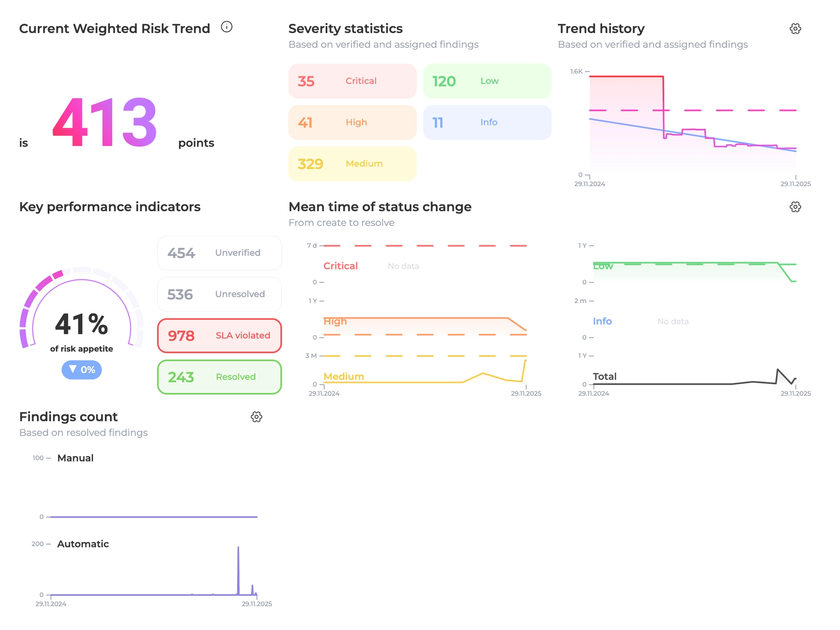Select the Info severity card showing 11

[x=487, y=122]
